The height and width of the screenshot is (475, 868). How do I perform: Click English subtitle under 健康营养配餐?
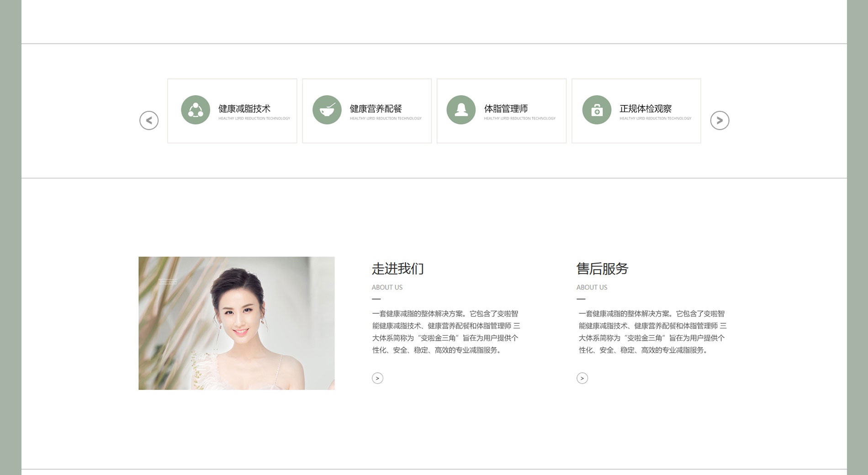(x=386, y=118)
